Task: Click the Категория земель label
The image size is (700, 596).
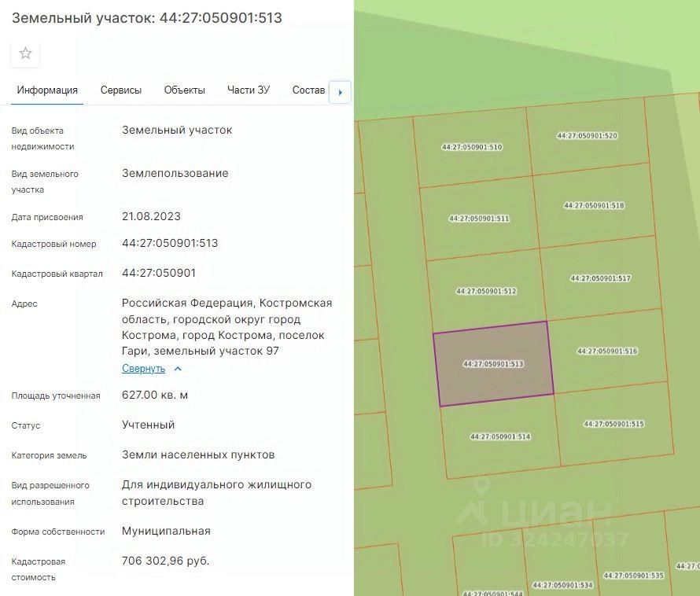Action: 49,455
